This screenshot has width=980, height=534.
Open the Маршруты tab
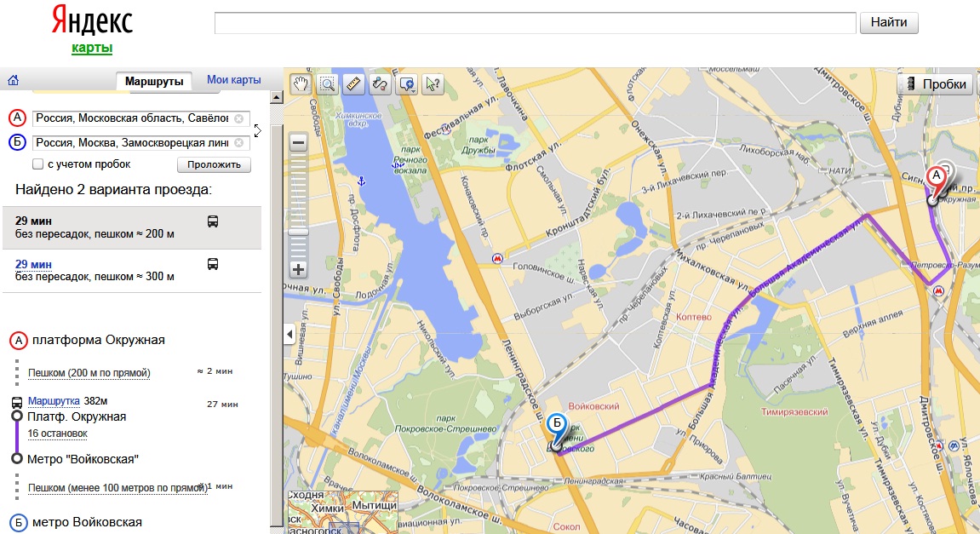point(154,81)
